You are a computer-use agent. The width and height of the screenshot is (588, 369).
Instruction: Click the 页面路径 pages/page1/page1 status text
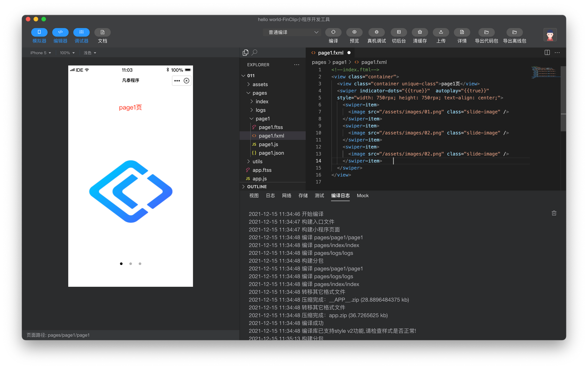tap(58, 335)
